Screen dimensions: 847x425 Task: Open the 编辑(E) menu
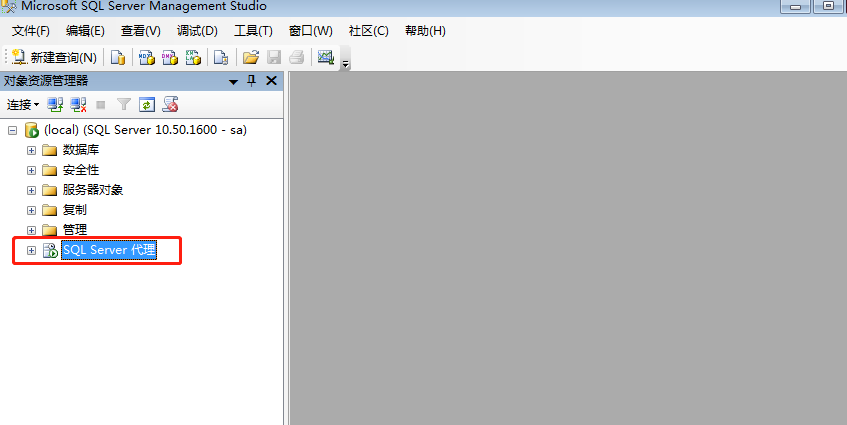tap(85, 31)
